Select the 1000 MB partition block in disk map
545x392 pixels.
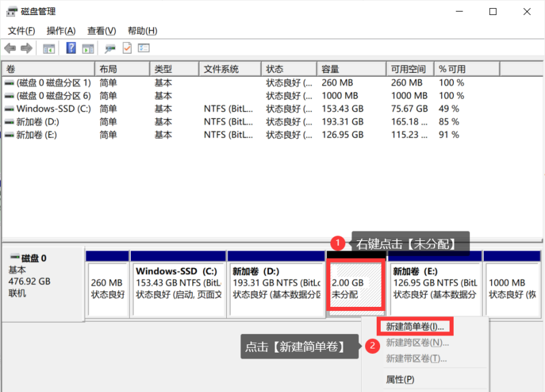point(512,284)
